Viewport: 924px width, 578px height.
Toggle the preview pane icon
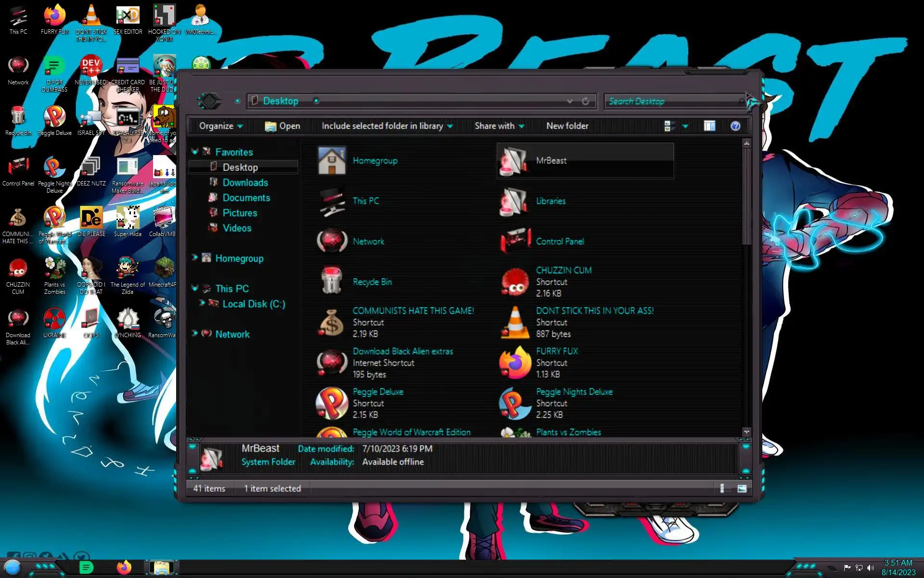[x=709, y=126]
